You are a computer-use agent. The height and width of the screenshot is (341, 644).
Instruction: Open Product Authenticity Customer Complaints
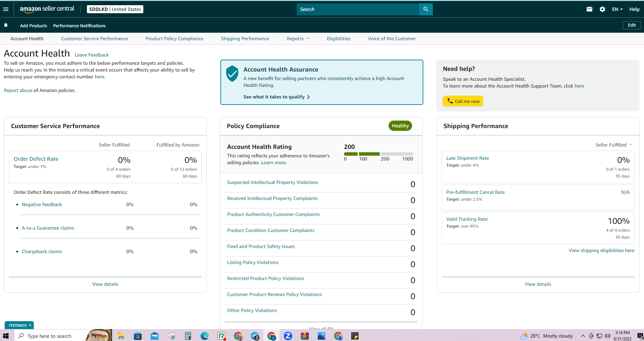[273, 214]
